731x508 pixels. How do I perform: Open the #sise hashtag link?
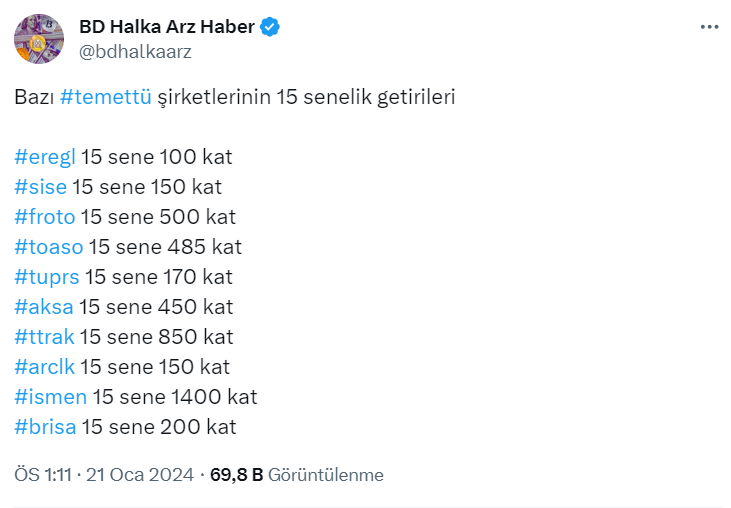(41, 187)
